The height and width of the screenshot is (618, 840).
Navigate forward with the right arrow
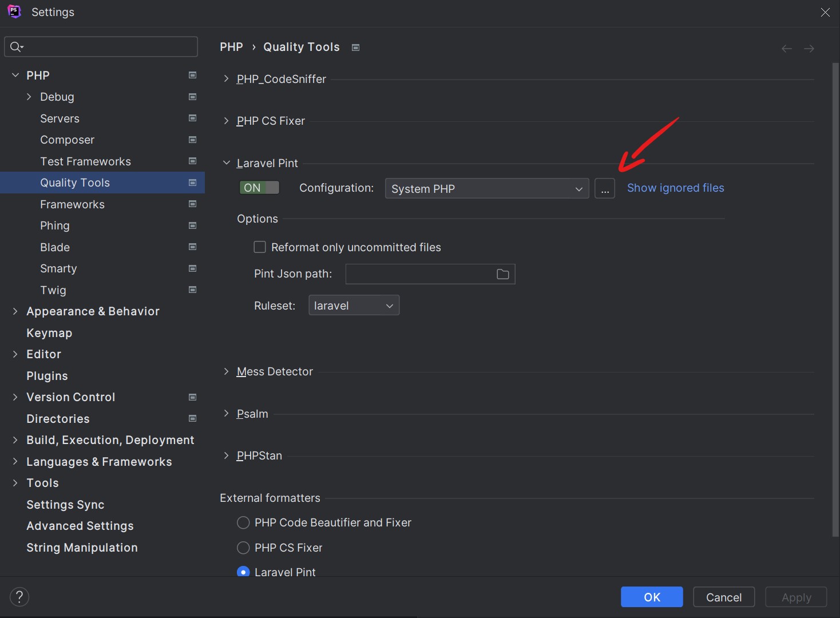(x=809, y=49)
